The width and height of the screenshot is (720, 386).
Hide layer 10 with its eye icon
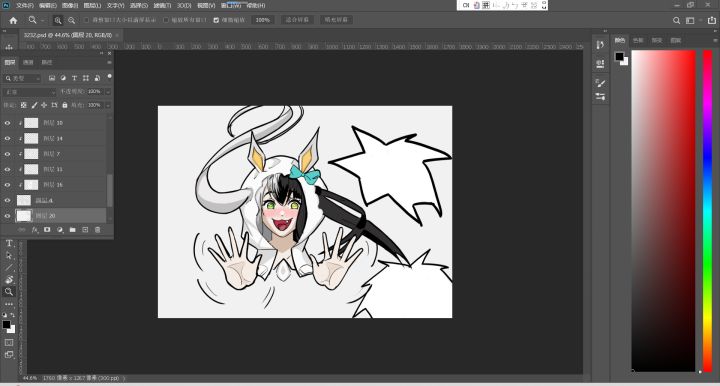click(x=7, y=123)
